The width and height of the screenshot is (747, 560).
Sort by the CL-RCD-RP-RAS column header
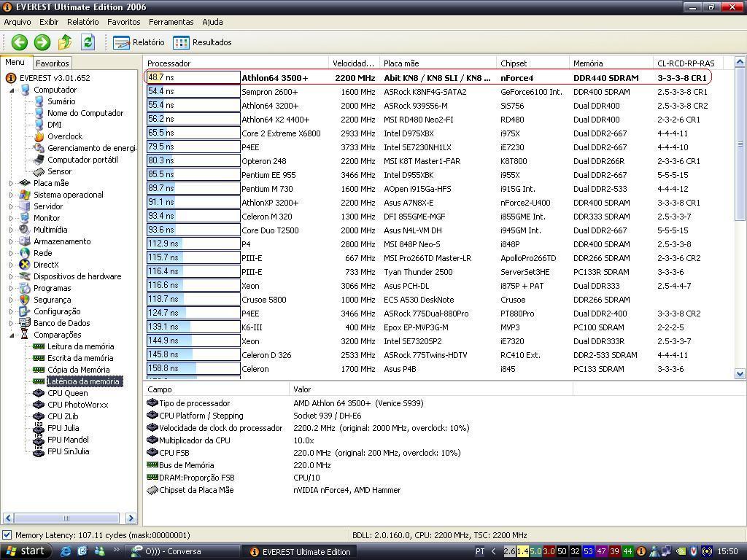pyautogui.click(x=687, y=63)
